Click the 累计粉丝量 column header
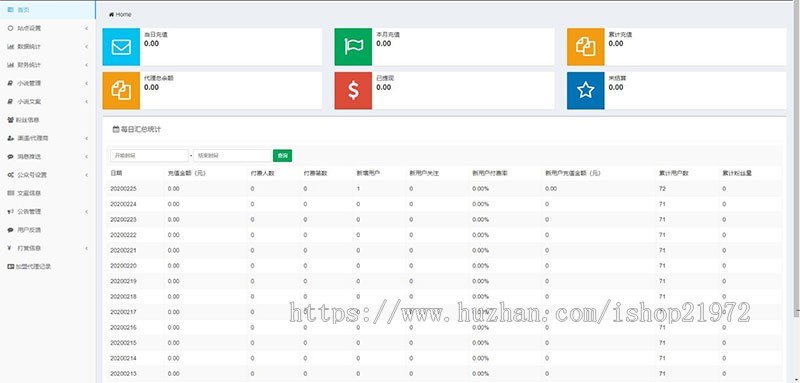 (x=737, y=173)
